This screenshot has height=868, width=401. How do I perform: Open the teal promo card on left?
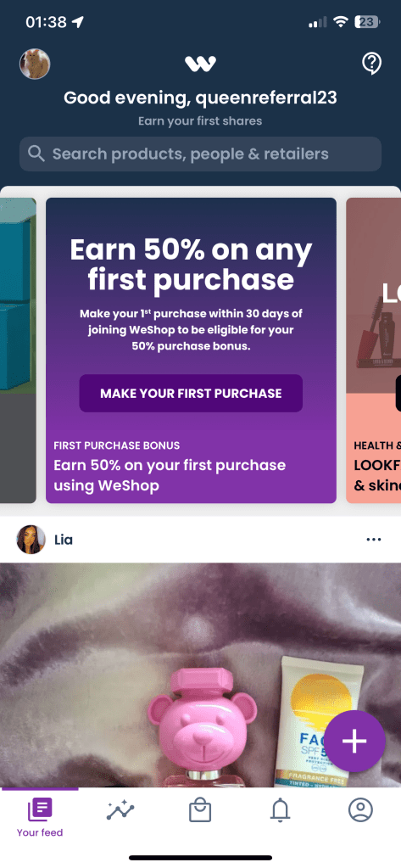pyautogui.click(x=18, y=350)
